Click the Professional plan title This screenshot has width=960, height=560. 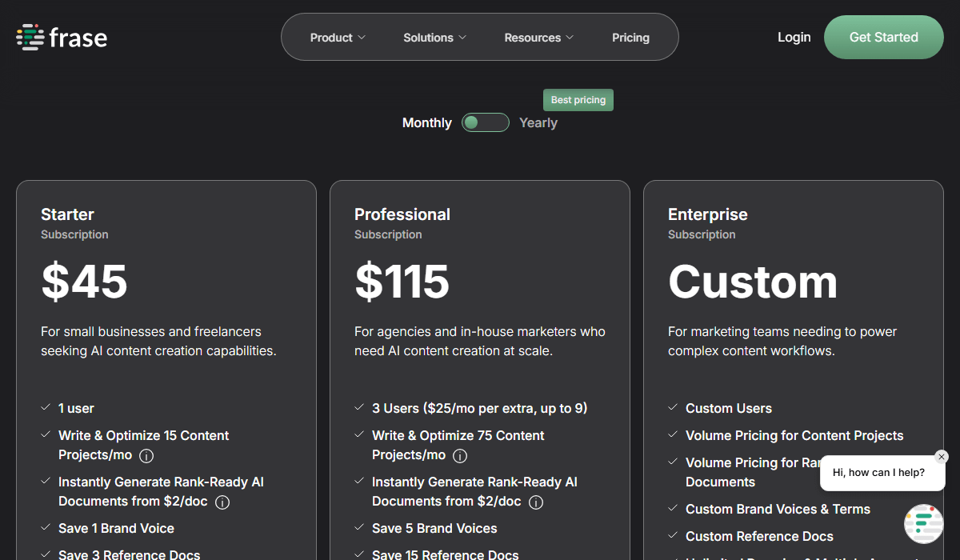coord(402,214)
